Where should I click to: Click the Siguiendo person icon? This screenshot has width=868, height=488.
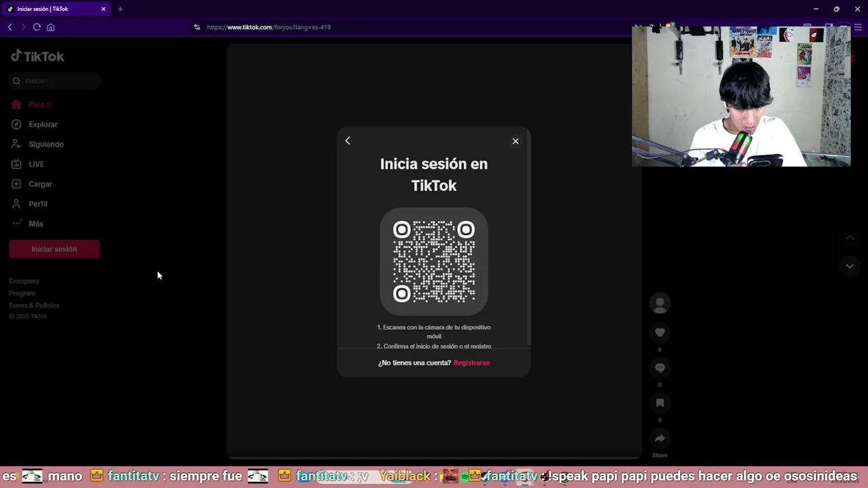pyautogui.click(x=16, y=144)
